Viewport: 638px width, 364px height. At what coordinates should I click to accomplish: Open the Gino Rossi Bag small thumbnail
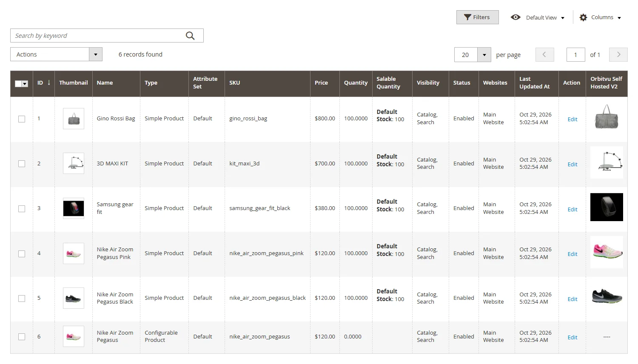pos(74,119)
